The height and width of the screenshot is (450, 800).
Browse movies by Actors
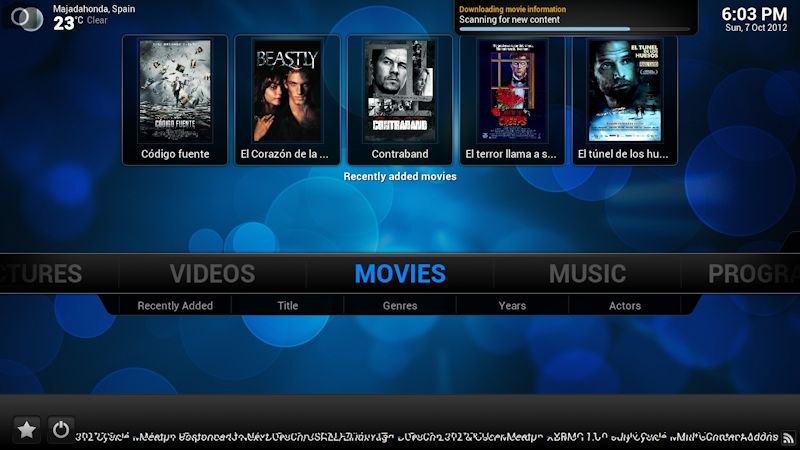(624, 306)
